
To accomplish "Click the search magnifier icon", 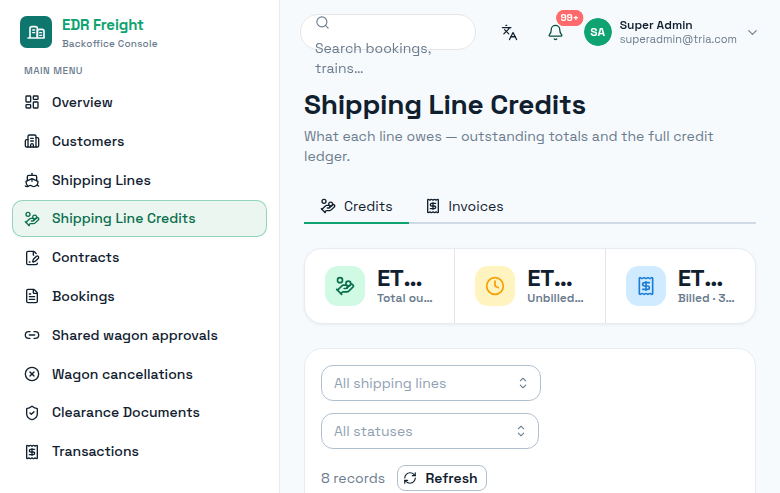I will (322, 23).
